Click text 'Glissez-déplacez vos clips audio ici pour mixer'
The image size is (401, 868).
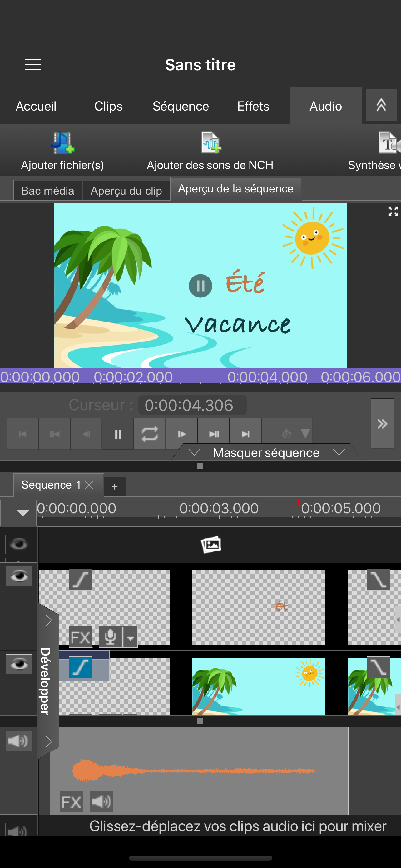(238, 826)
